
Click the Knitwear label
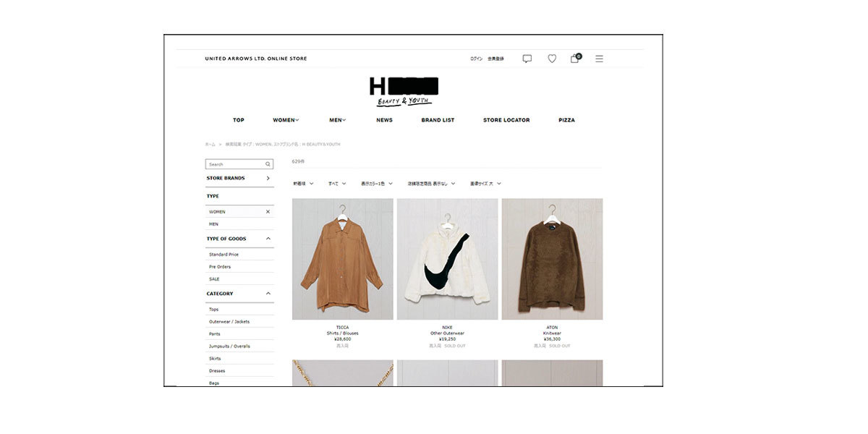coord(552,333)
